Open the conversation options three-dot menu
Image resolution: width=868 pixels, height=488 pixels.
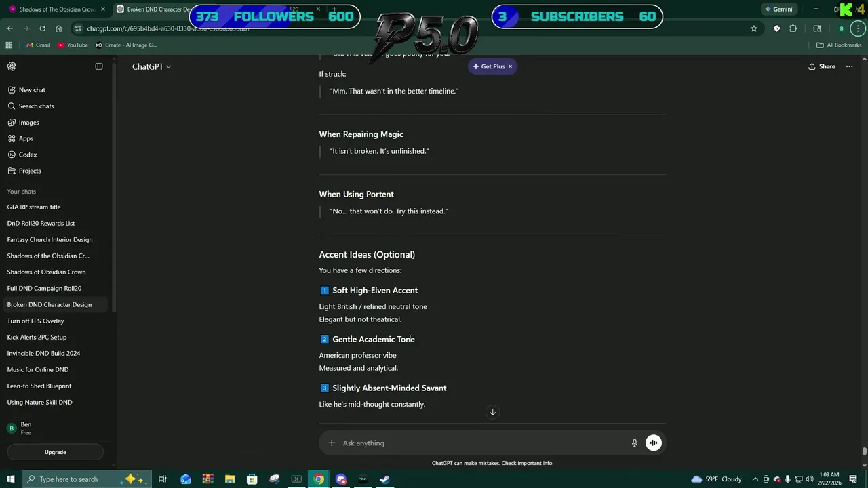tap(850, 66)
